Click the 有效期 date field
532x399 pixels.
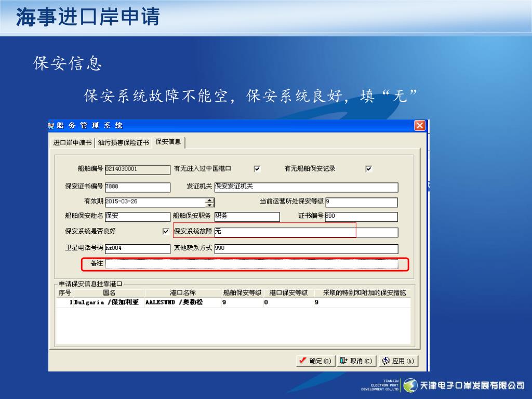[x=155, y=202]
